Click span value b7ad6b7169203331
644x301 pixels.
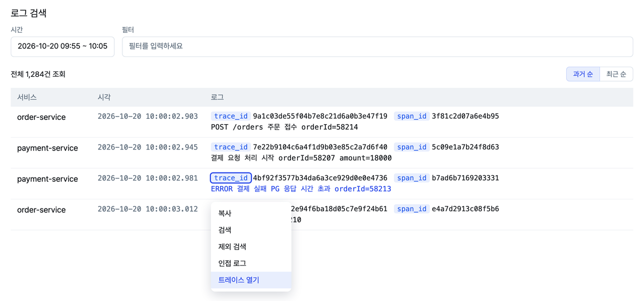coord(465,178)
